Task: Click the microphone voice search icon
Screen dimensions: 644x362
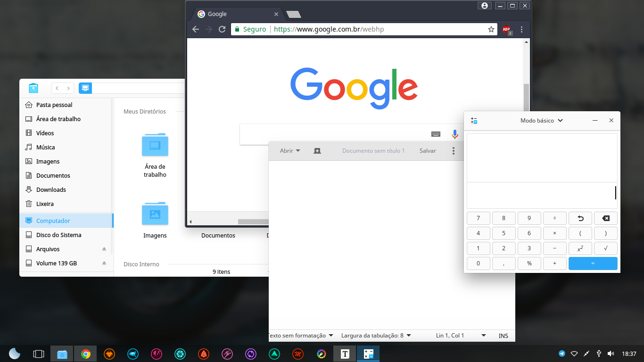Action: (x=454, y=134)
